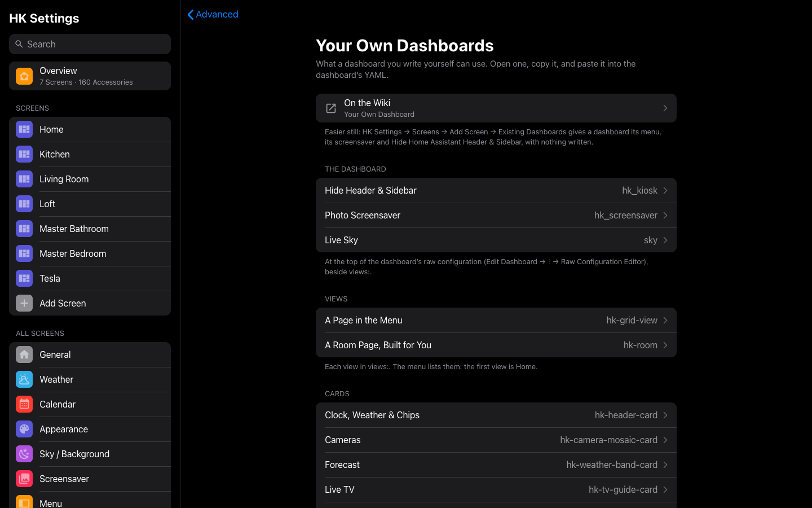The height and width of the screenshot is (508, 812).
Task: Expand the Forecast row chevron
Action: 665,465
